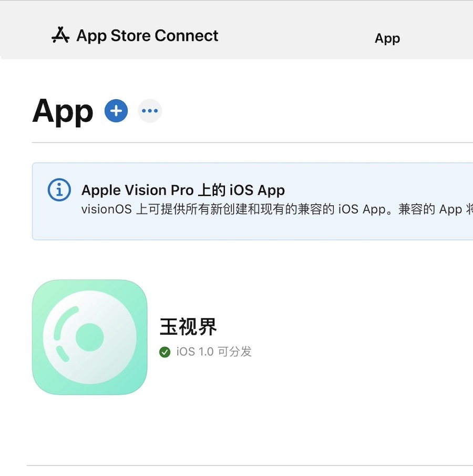Click the App Store Connect logo icon
473x476 pixels.
pos(60,35)
